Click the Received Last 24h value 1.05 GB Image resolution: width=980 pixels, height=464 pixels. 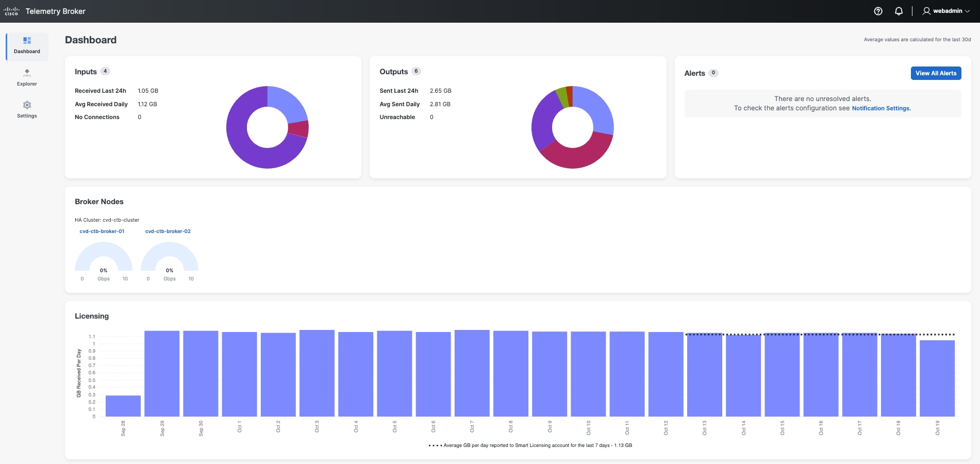(148, 91)
